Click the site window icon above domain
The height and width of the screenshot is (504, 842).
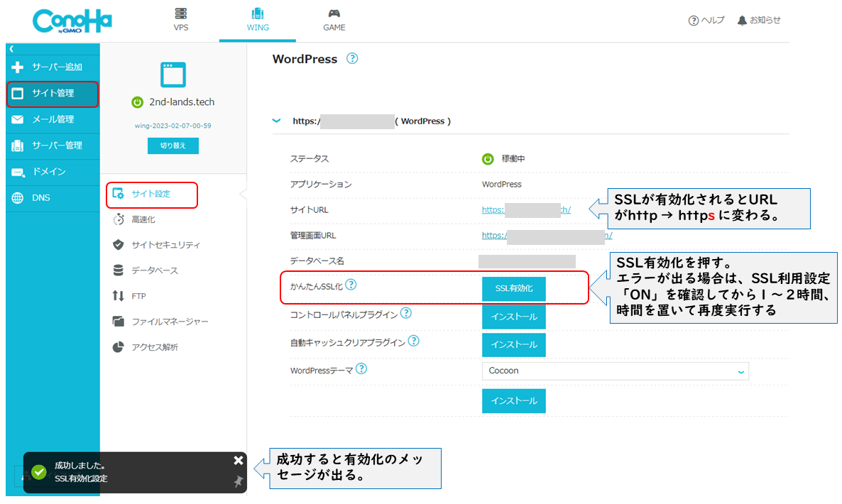coord(173,75)
